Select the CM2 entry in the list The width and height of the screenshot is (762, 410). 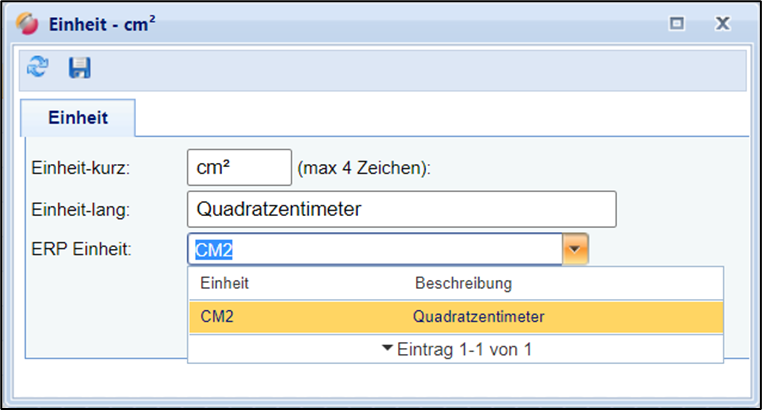217,317
